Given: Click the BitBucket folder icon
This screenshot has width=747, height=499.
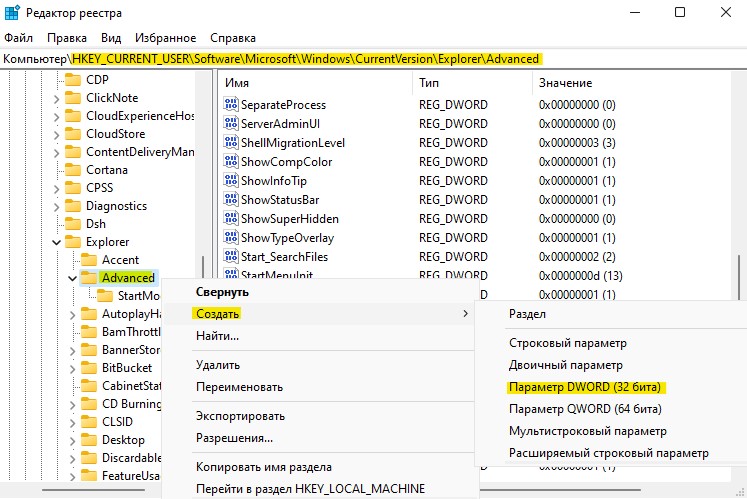Looking at the screenshot, I should coord(89,367).
